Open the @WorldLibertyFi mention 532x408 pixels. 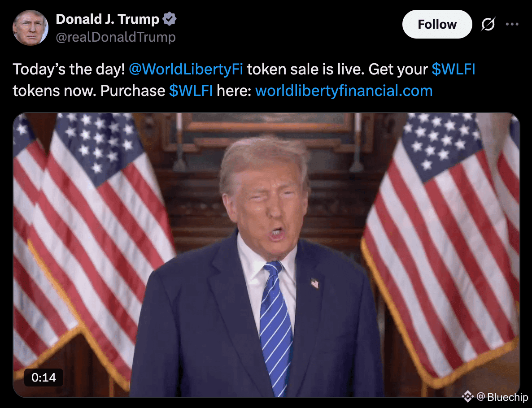click(x=186, y=69)
